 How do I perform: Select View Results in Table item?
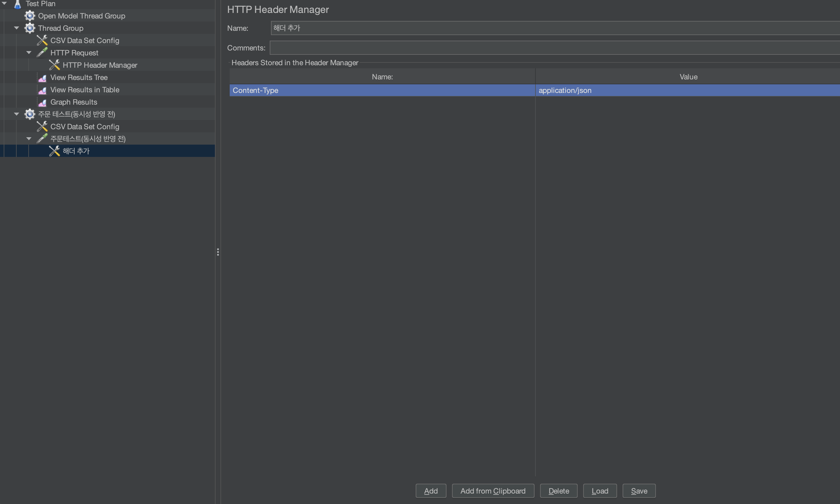(85, 90)
